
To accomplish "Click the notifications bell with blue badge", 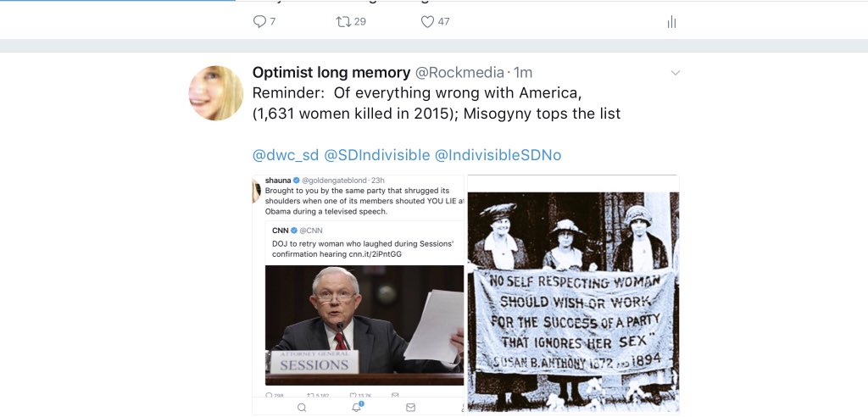I will pyautogui.click(x=357, y=407).
